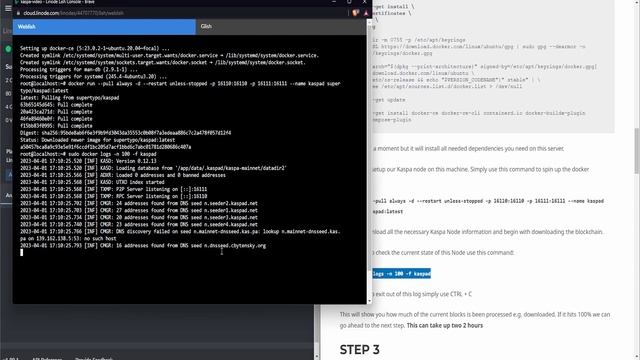Click the 'Digest: sha256' terminal line

point(126,133)
